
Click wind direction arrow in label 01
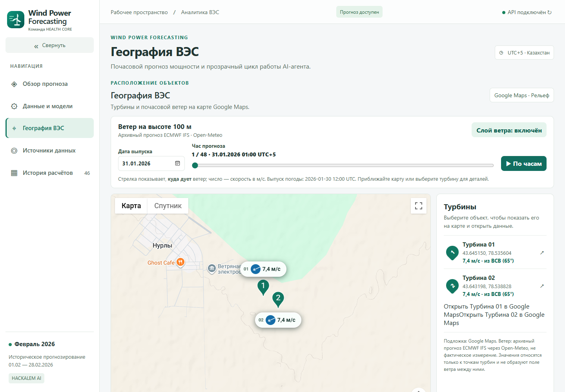point(256,269)
